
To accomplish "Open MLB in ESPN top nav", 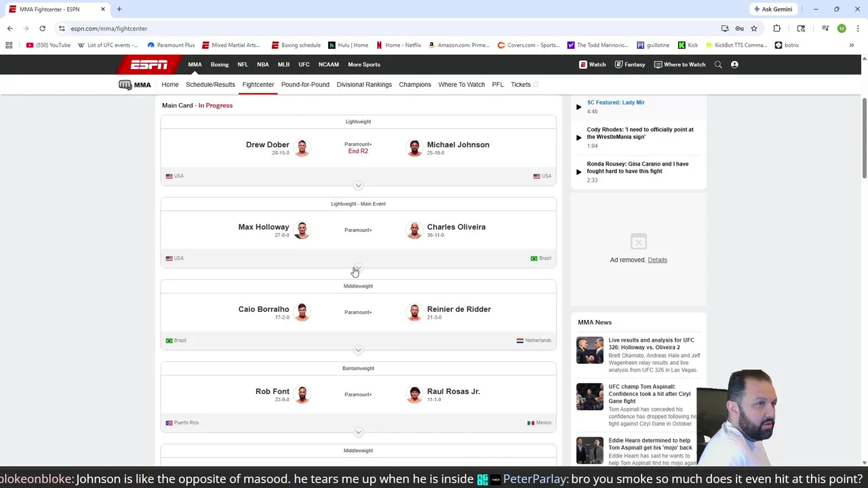I will click(283, 64).
